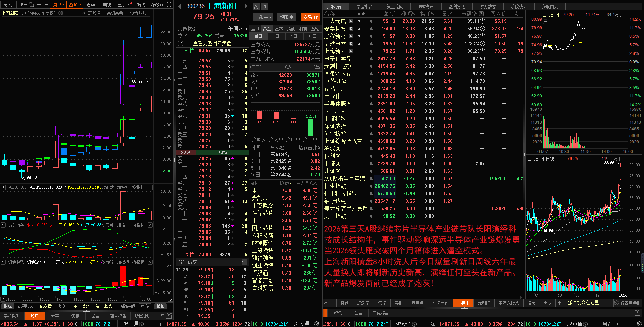This screenshot has width=644, height=327.
Task: Open the 抓牛机会在这里 link
Action: tap(586, 303)
